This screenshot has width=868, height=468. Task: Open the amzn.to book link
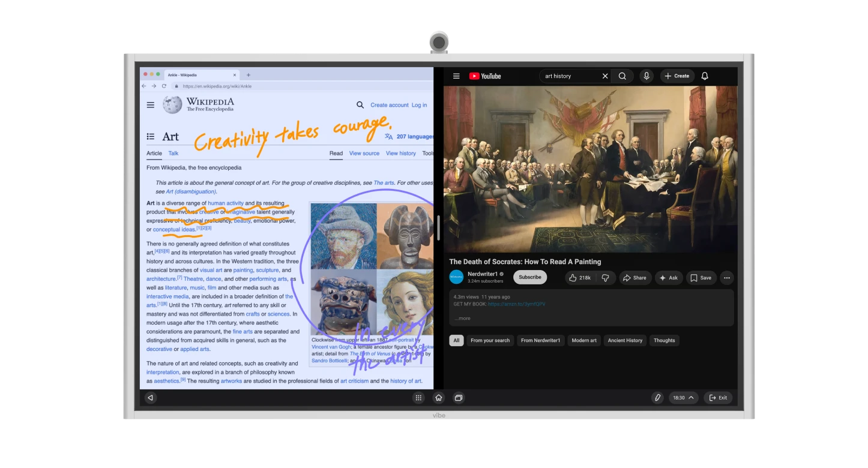516,304
